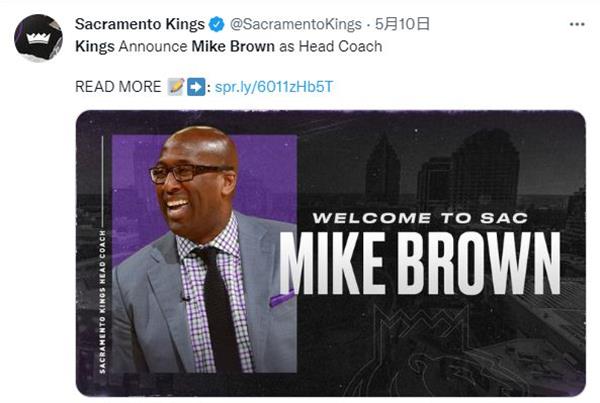Click the Sacramento Kings profile avatar

(38, 38)
